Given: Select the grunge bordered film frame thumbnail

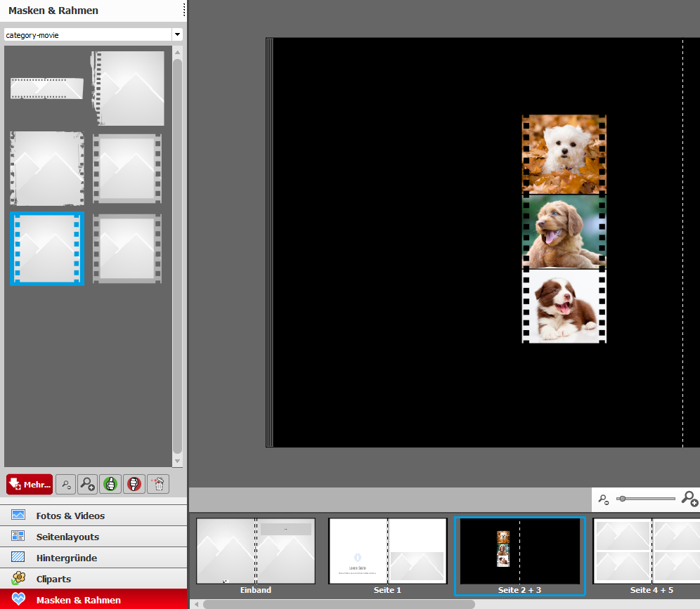Looking at the screenshot, I should (47, 169).
